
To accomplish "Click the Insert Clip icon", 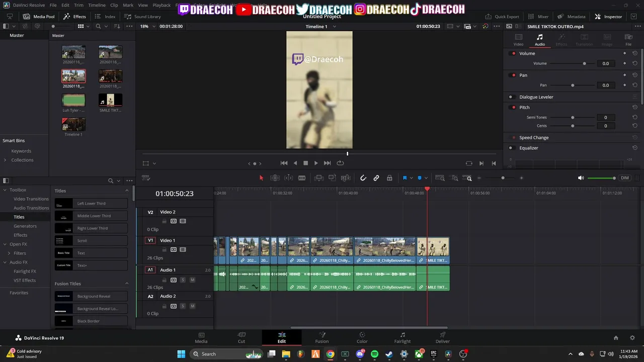I will click(318, 178).
